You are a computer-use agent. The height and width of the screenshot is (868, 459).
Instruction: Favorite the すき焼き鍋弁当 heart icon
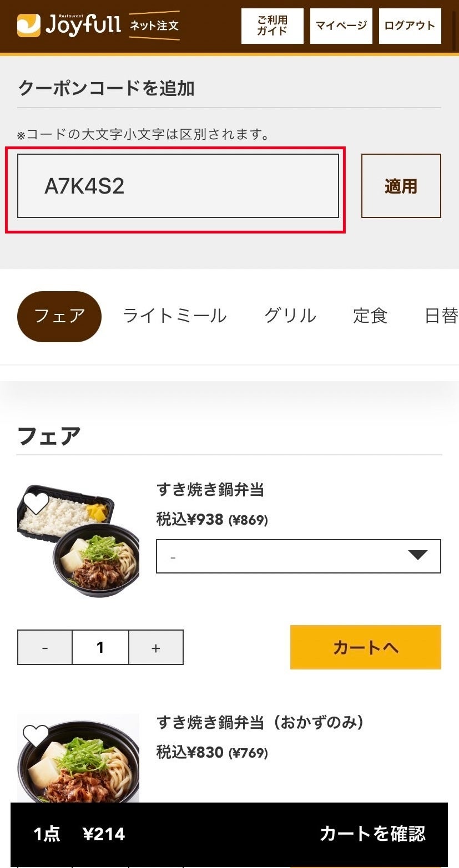(x=37, y=504)
